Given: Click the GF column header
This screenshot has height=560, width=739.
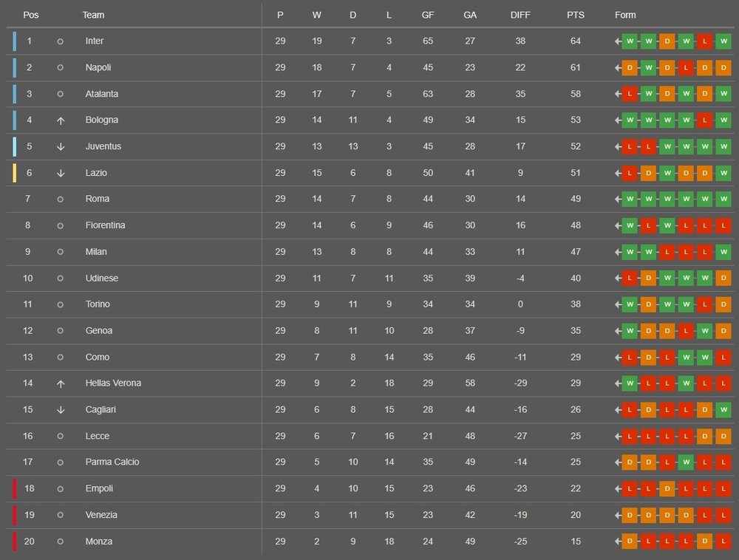Looking at the screenshot, I should [428, 15].
